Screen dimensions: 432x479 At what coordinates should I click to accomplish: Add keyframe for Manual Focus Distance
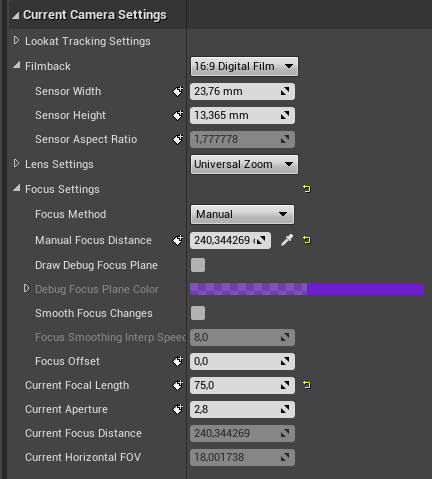178,240
